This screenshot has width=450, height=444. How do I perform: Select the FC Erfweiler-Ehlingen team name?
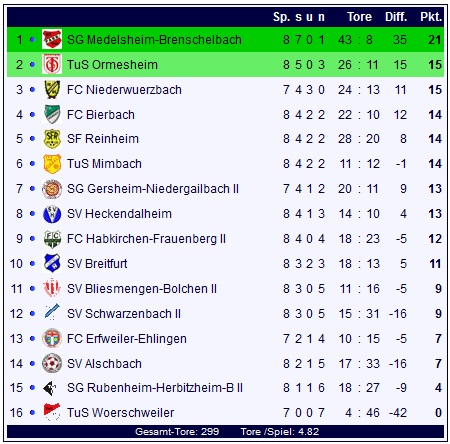pos(127,339)
